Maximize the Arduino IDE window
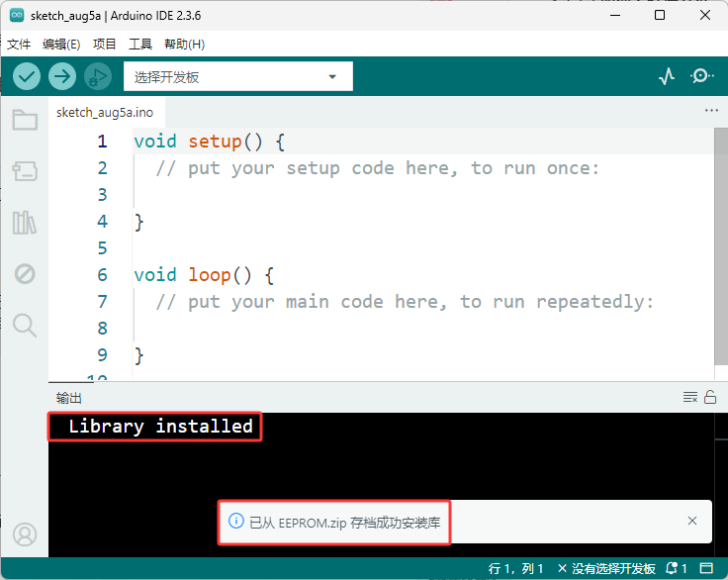The width and height of the screenshot is (728, 580). [x=660, y=15]
